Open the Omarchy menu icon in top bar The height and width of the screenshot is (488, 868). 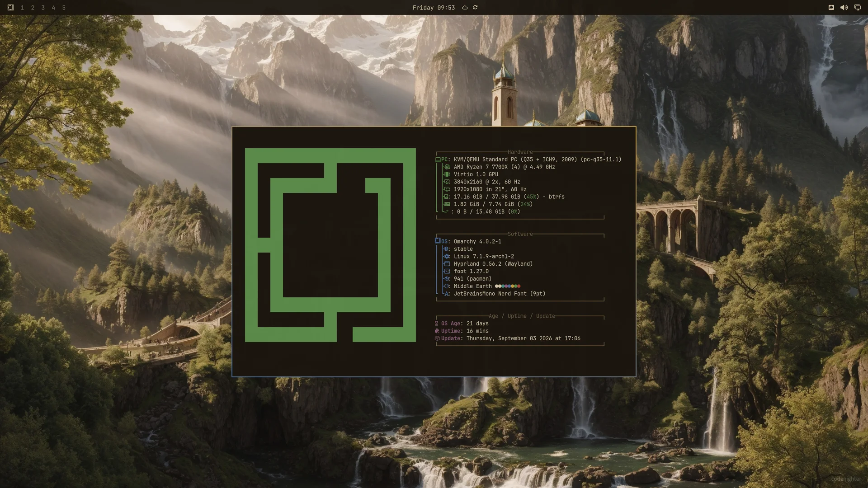10,8
